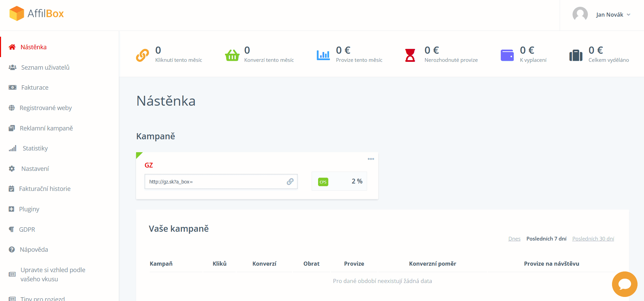
Task: Go to Seznam uživatelů in sidebar
Action: click(x=45, y=67)
